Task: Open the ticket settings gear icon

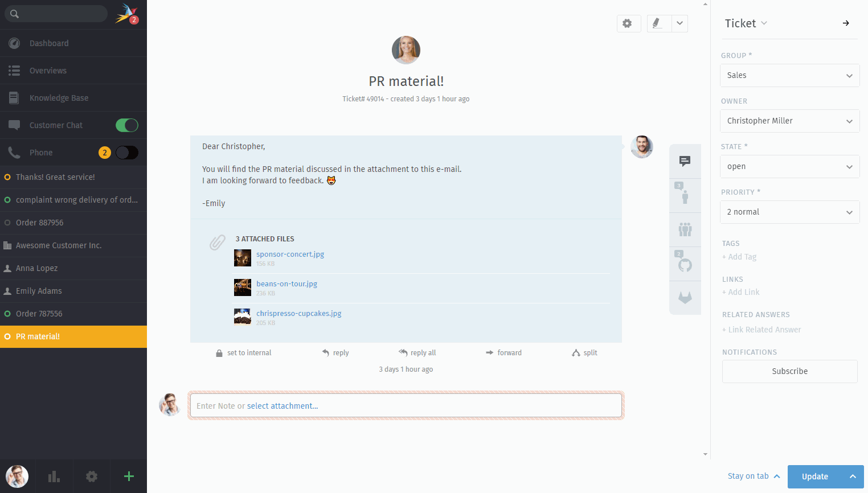Action: click(628, 23)
